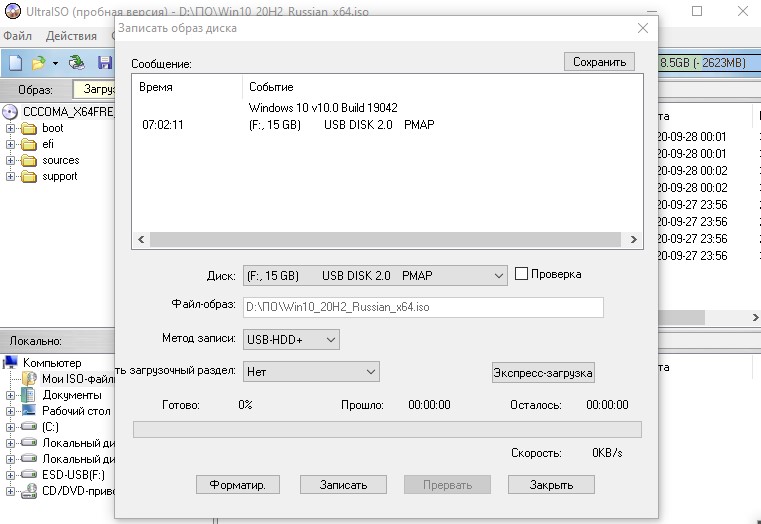Open the Действия menu
Screen dimensions: 761x524
(x=71, y=36)
